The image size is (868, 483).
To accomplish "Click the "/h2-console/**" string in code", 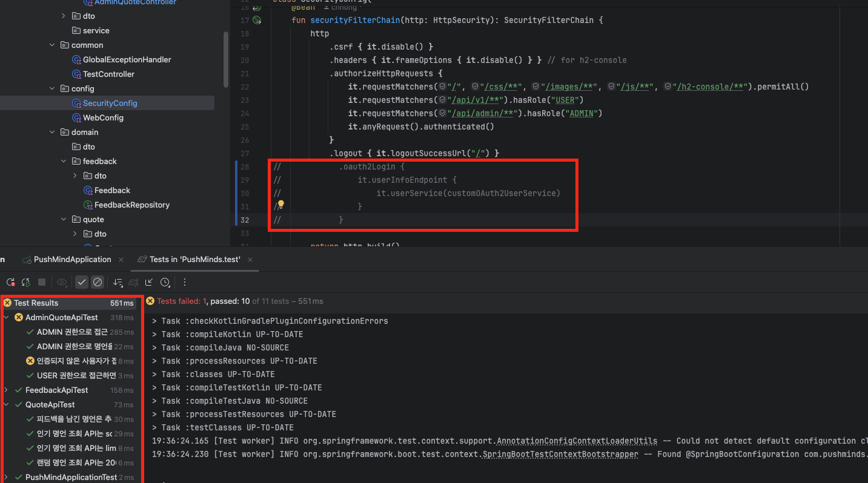I will (x=710, y=87).
